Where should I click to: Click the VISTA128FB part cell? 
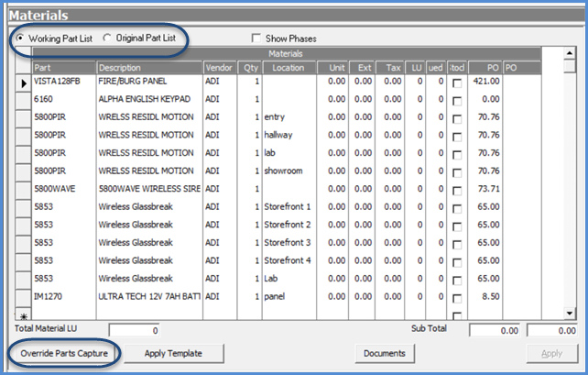click(64, 82)
